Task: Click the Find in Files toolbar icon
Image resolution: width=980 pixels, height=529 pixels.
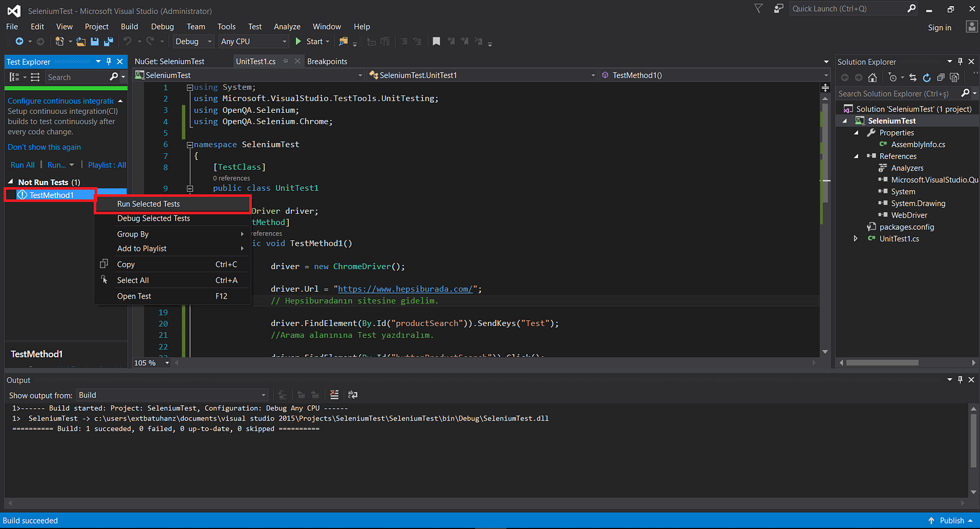Action: click(x=343, y=42)
